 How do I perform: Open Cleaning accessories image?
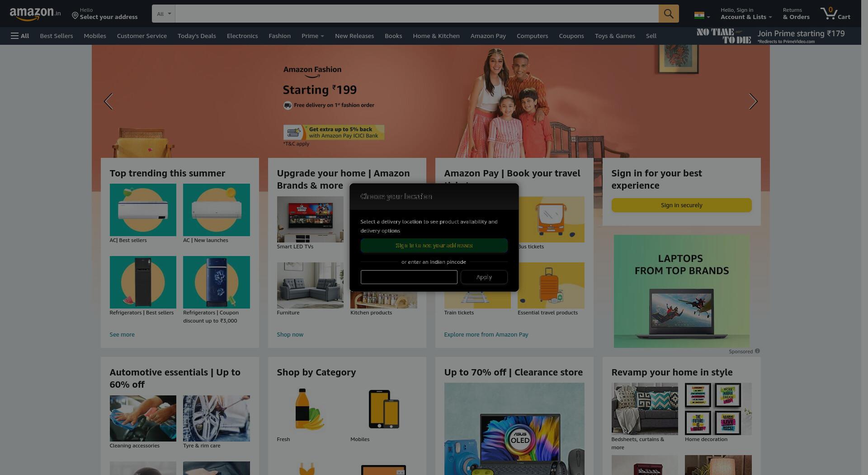coord(143,418)
